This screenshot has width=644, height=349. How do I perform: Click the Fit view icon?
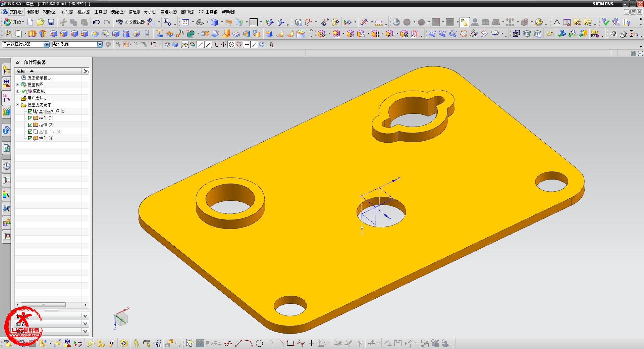tap(185, 22)
